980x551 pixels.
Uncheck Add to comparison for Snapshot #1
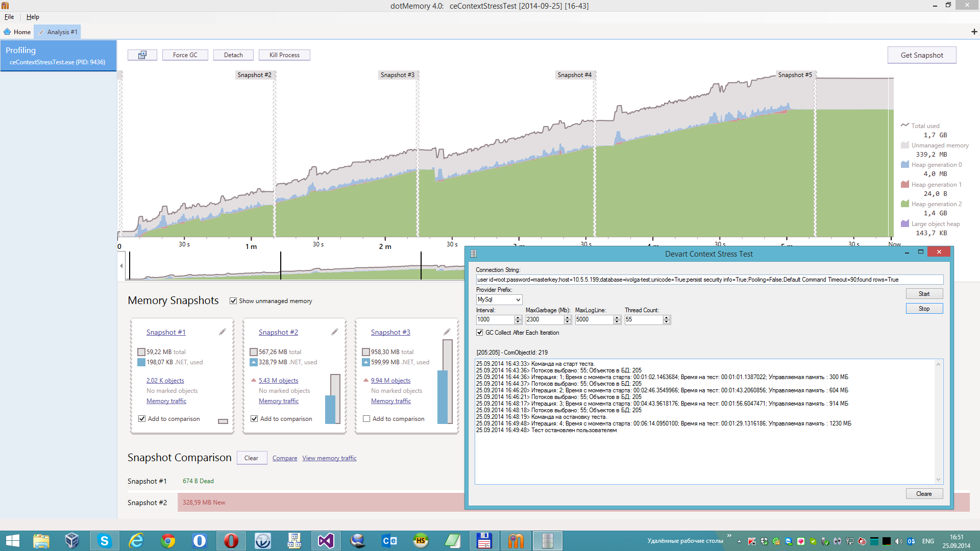(x=142, y=419)
